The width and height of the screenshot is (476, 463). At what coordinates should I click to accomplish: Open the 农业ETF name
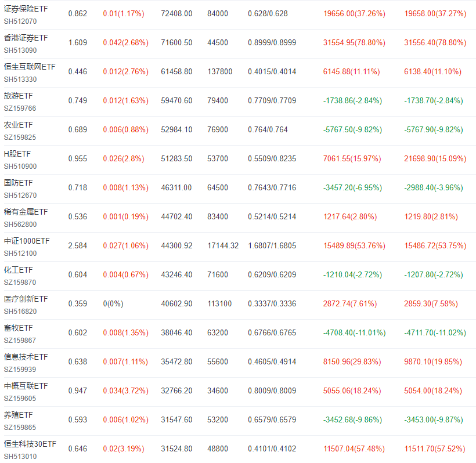coord(18,125)
